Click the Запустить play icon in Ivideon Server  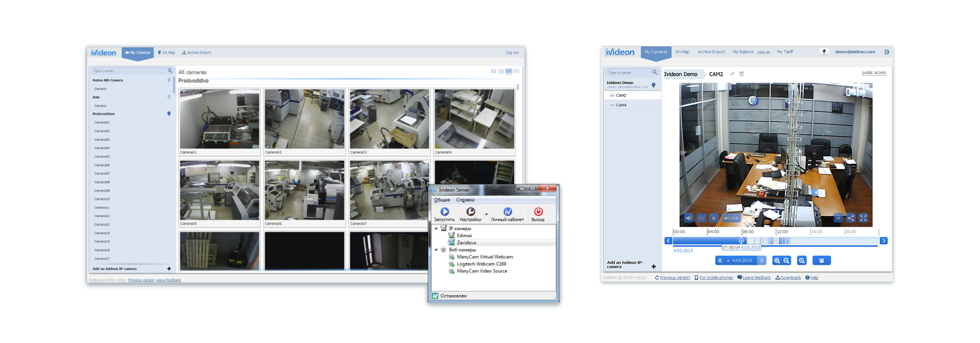(x=445, y=211)
